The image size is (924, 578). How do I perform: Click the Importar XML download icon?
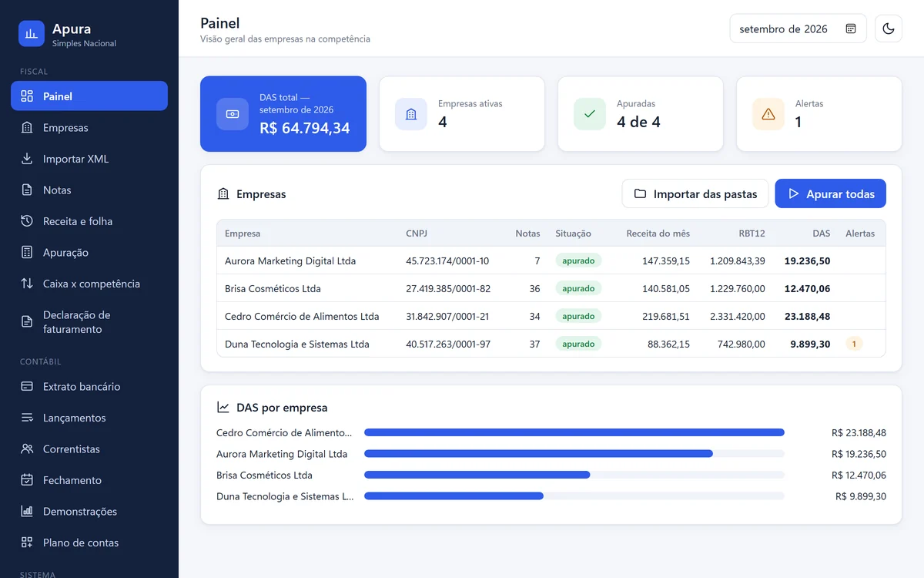point(27,159)
